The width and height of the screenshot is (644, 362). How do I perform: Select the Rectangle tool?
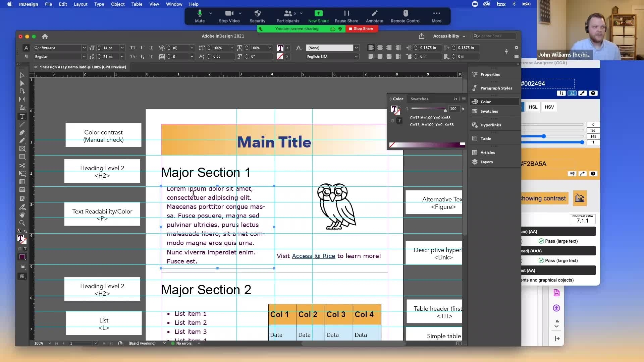(x=22, y=157)
